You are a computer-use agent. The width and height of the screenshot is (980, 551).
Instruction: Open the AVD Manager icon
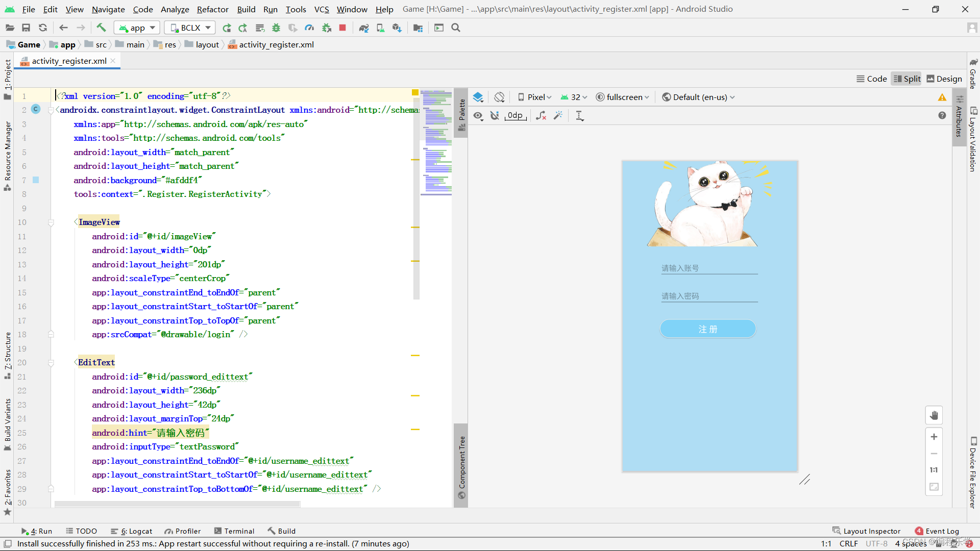[x=380, y=28]
